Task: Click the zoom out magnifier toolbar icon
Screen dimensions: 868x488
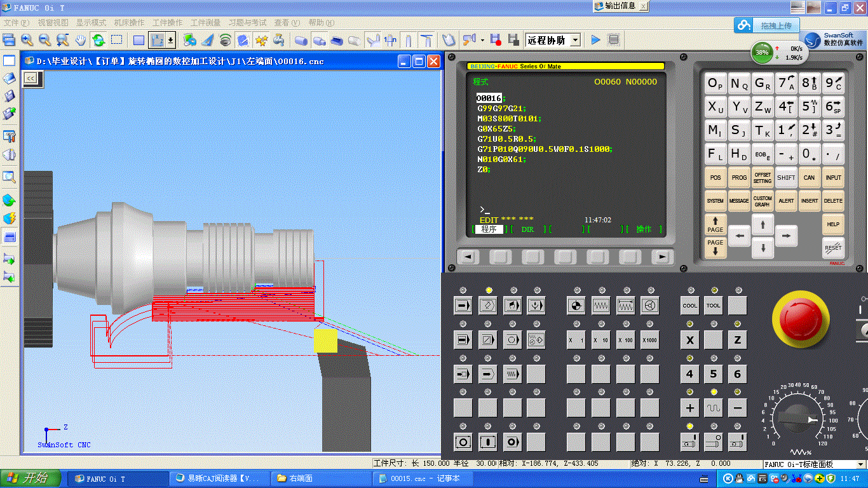Action: [45, 40]
